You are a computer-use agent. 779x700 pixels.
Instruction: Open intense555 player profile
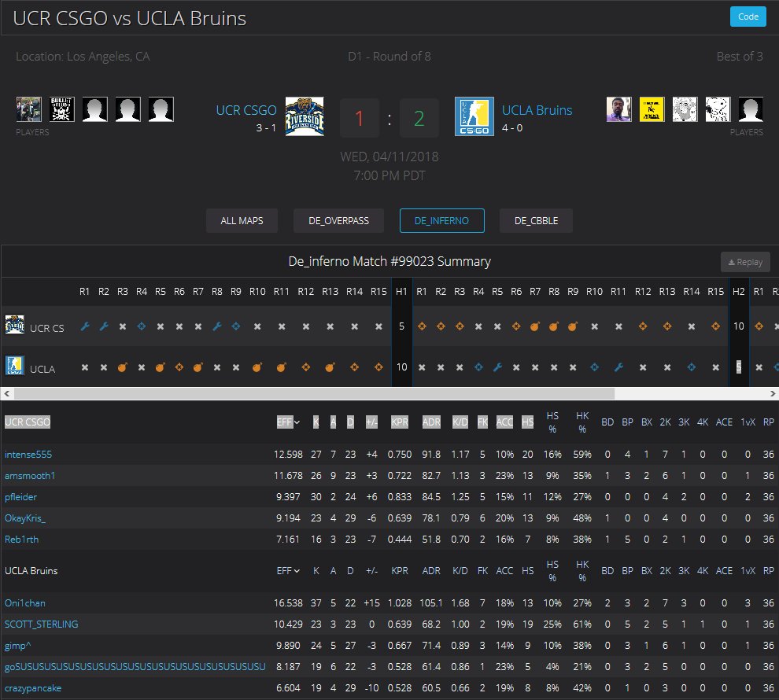(28, 455)
